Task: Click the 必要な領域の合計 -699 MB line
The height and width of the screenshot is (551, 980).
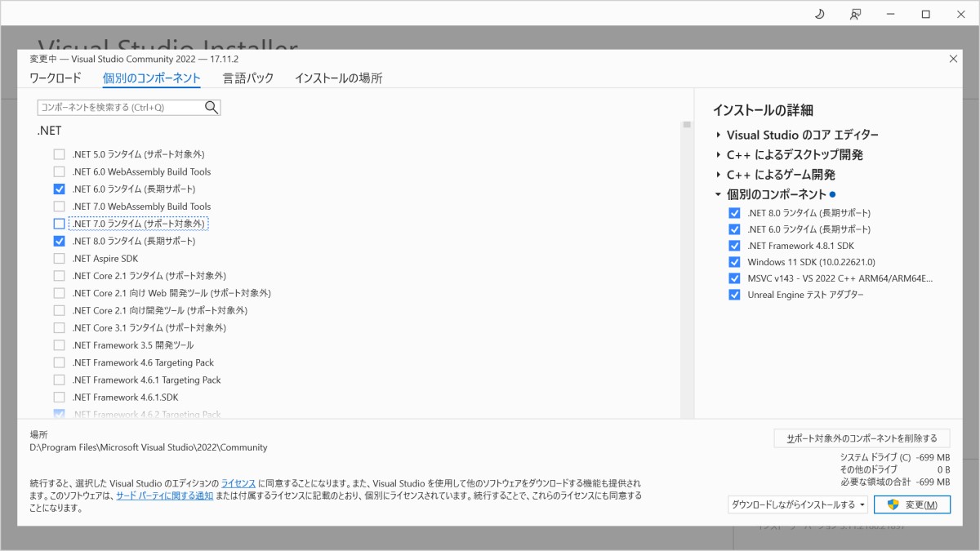Action: click(894, 482)
